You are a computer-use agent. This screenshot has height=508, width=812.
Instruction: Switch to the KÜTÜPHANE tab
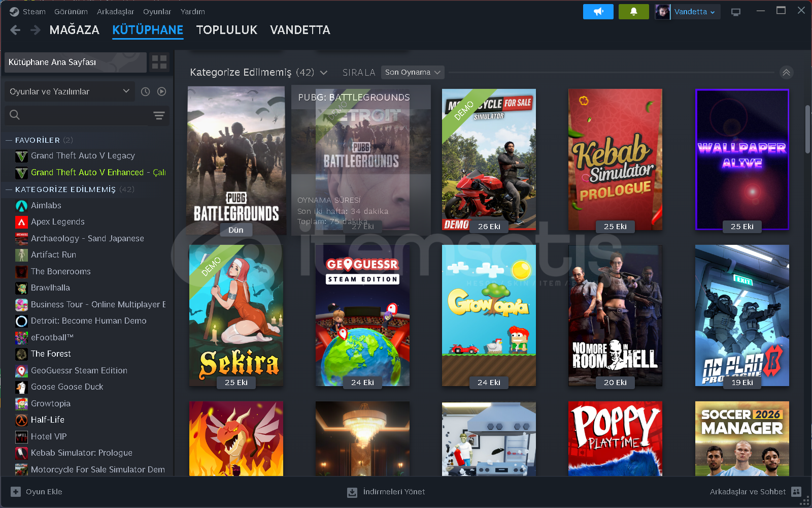coord(148,30)
